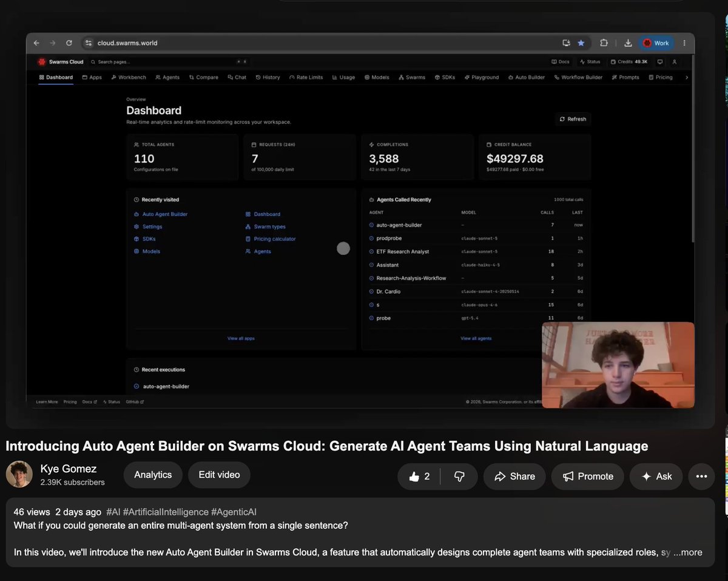Open View all agents link
This screenshot has width=728, height=581.
point(476,338)
